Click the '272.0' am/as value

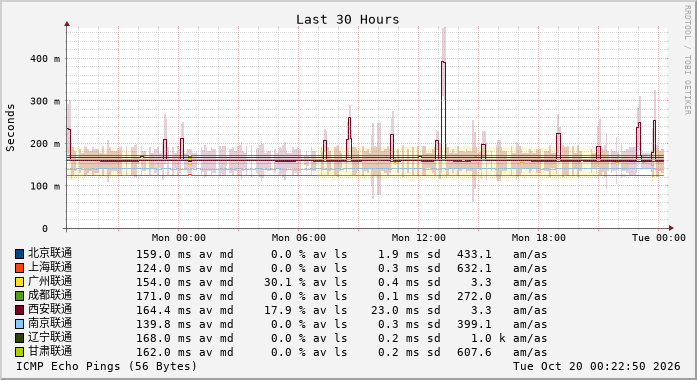pyautogui.click(x=474, y=296)
